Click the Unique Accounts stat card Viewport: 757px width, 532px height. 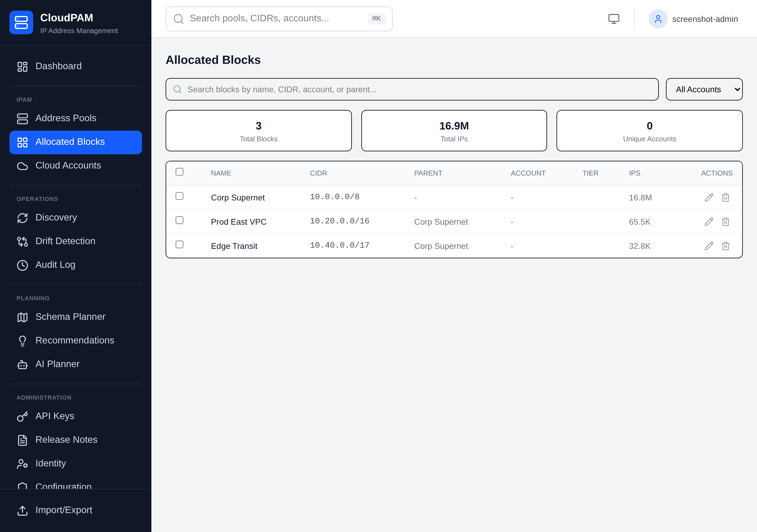tap(649, 131)
